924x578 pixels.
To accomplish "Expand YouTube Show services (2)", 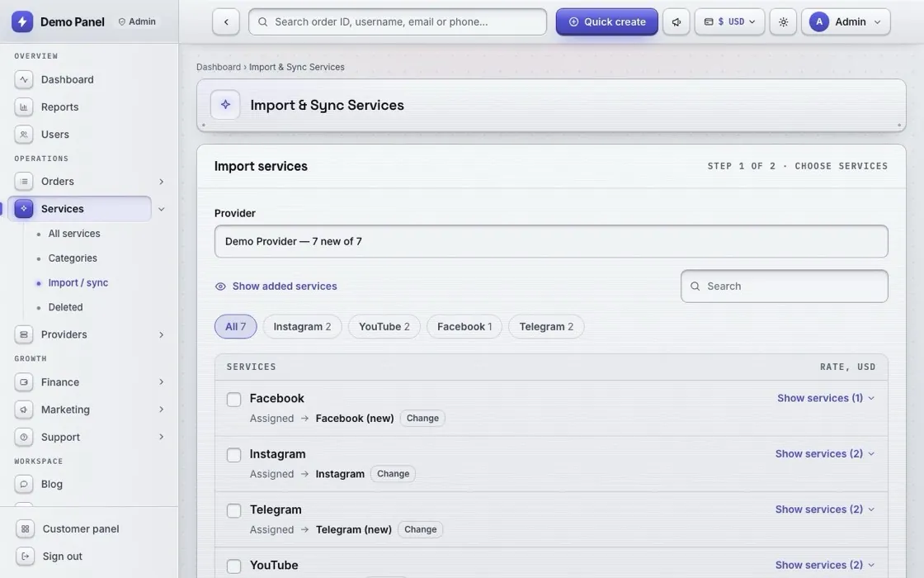I will click(824, 565).
